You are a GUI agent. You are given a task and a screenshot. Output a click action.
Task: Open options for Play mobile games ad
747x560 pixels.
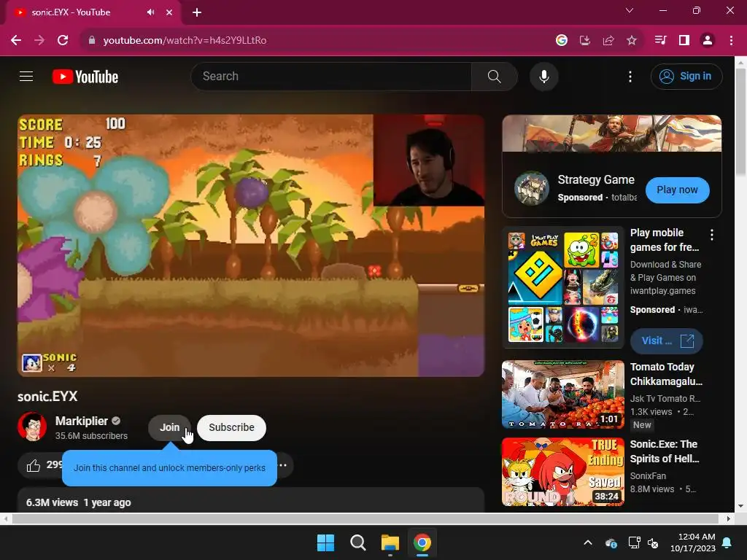712,234
